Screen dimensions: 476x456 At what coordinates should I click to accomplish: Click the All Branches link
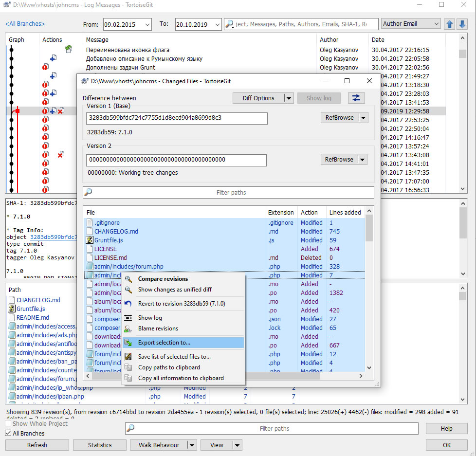pos(25,23)
